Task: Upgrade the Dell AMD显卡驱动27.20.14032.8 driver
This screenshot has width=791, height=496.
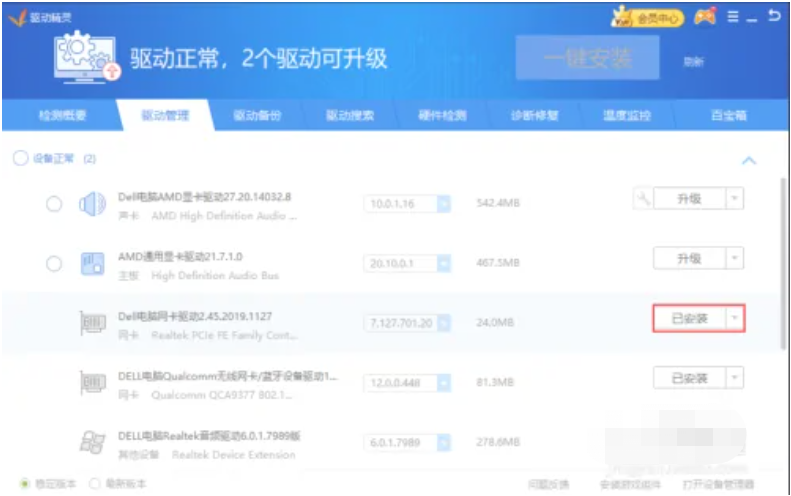Action: [689, 198]
